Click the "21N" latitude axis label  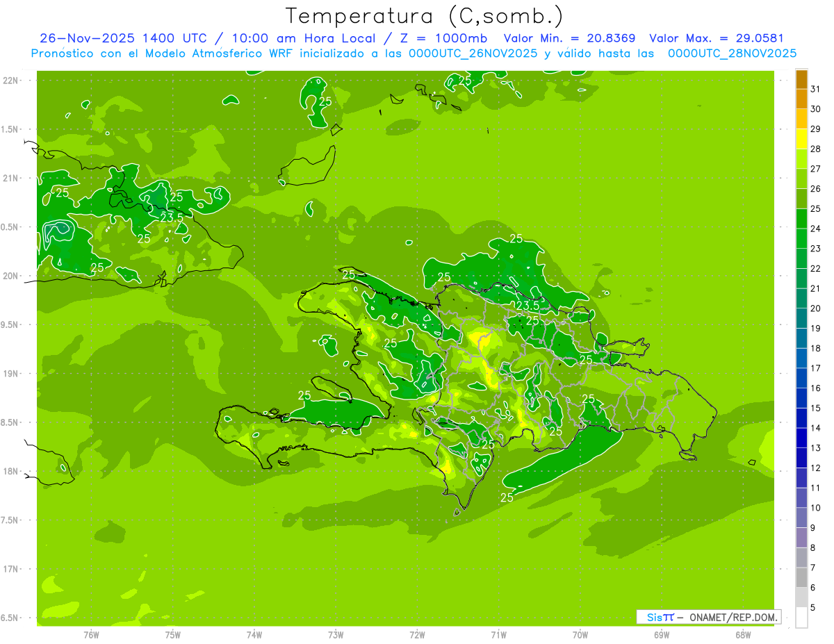pos(10,179)
